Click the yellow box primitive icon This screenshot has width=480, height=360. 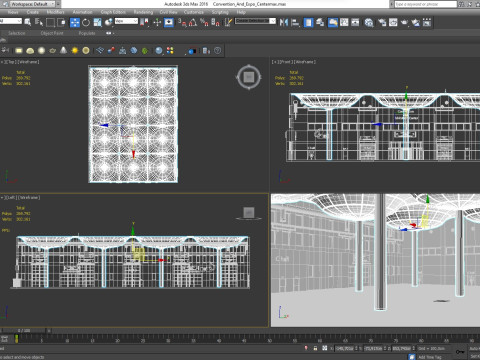pos(19,50)
